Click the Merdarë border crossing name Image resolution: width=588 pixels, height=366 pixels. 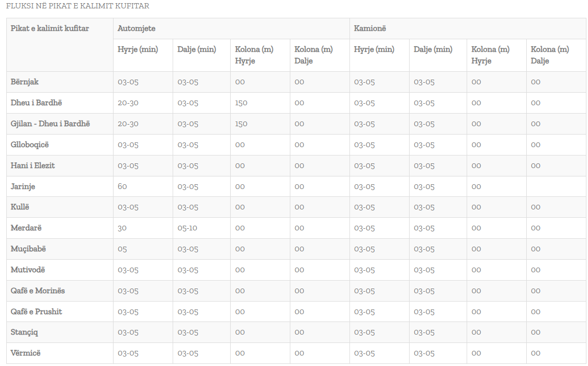point(26,228)
